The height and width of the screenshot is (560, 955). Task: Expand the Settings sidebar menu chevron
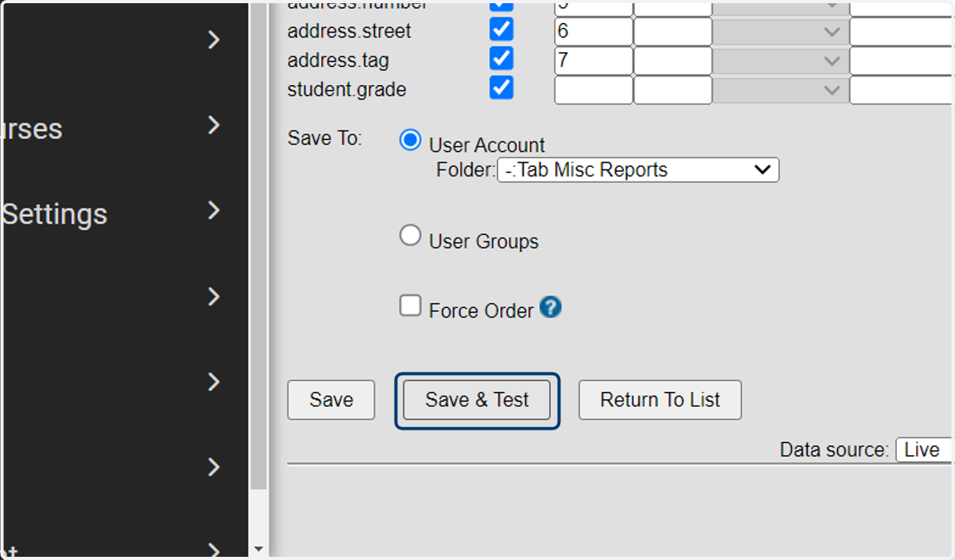pos(213,210)
